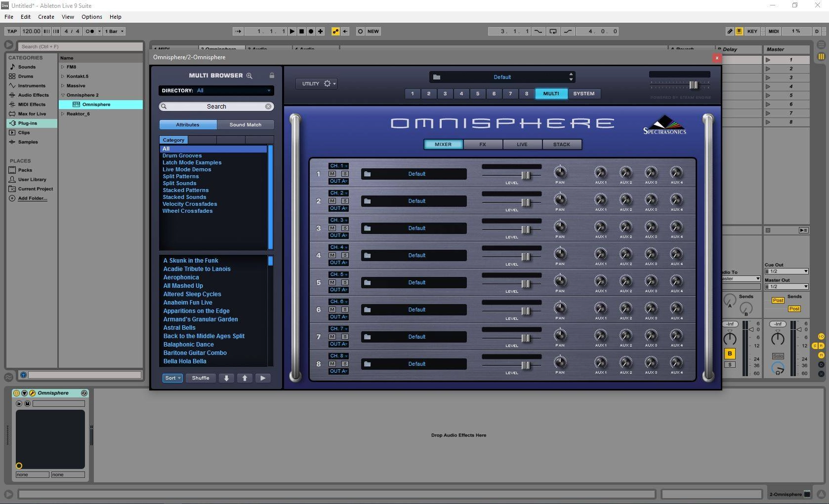Switch to the FX tab
829x504 pixels.
coord(483,145)
